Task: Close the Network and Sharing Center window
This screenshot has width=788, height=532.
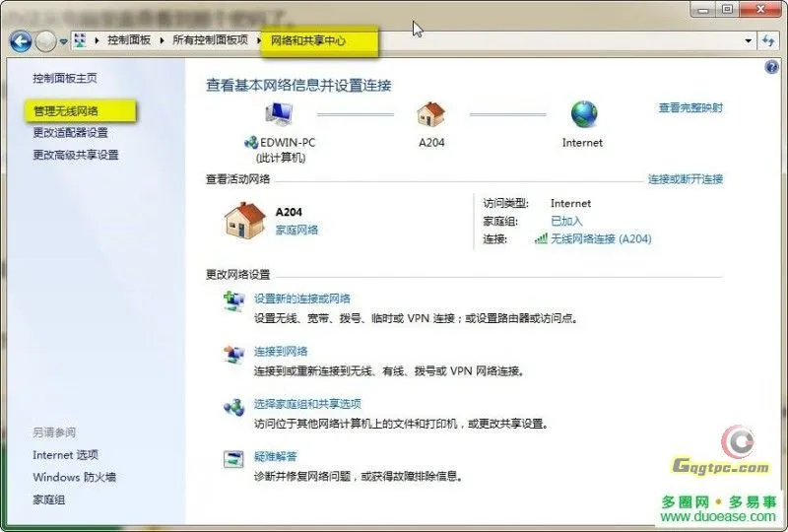Action: click(x=760, y=10)
